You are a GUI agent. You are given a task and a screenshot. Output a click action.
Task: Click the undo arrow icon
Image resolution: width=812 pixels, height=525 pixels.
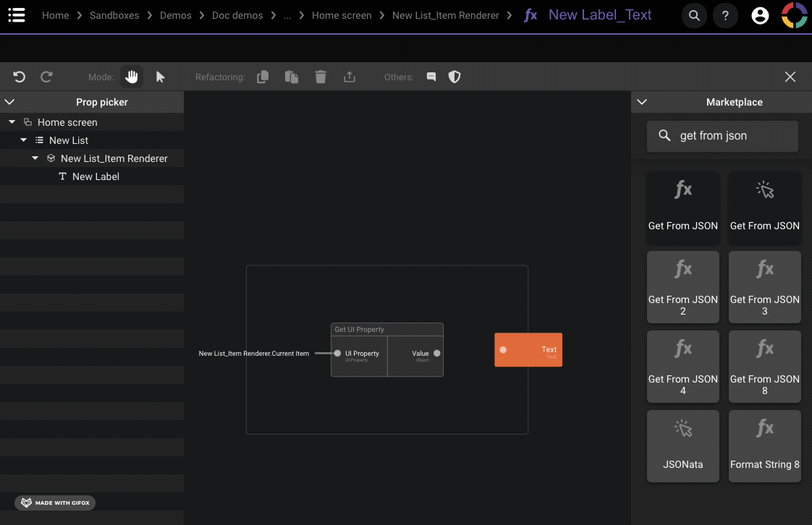(20, 77)
